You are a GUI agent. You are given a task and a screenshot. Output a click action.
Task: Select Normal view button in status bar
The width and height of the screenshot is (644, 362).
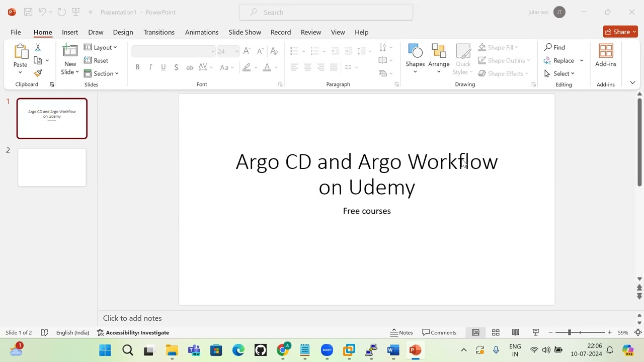pyautogui.click(x=475, y=332)
